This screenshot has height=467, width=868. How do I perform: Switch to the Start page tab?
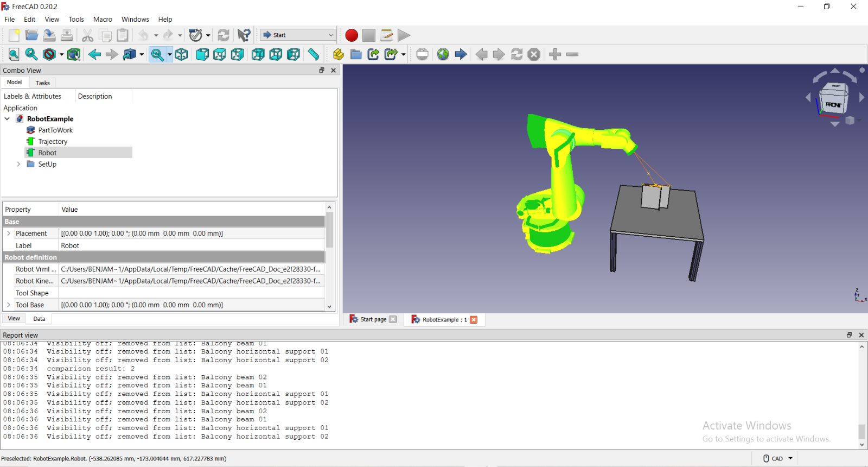pyautogui.click(x=373, y=319)
